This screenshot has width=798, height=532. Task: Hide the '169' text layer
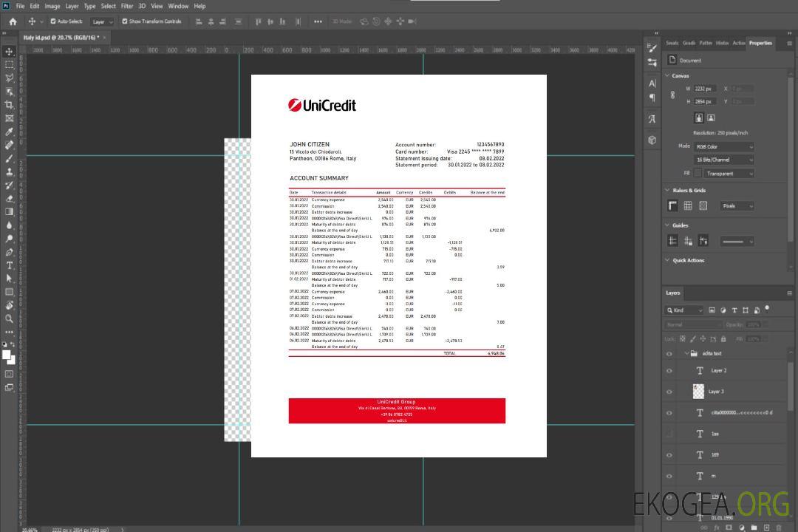pos(669,455)
